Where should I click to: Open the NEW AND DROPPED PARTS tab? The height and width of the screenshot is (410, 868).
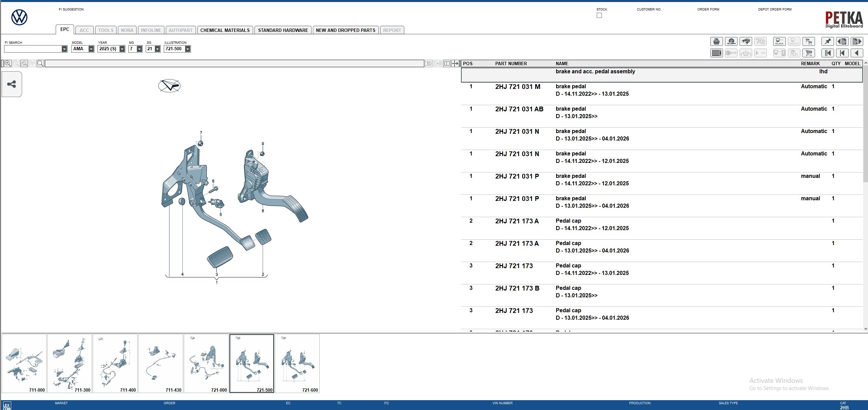pos(345,30)
